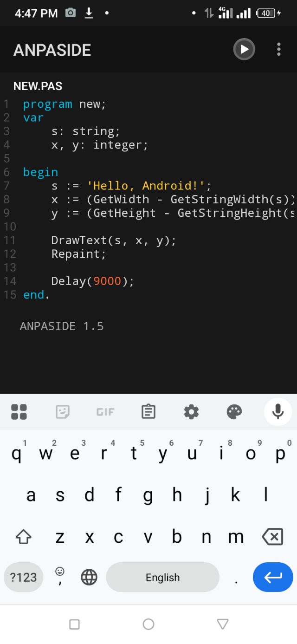Tap the Shift key
Screen dimensions: 297x644
tap(23, 537)
